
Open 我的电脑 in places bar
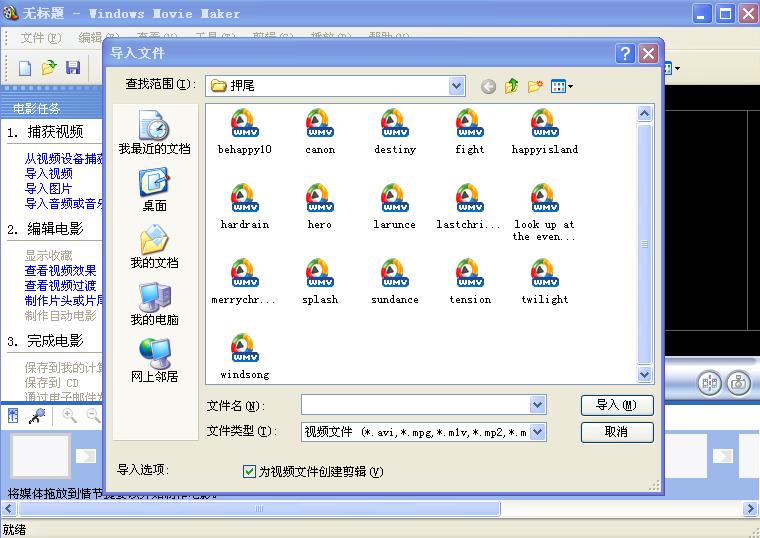pyautogui.click(x=154, y=303)
